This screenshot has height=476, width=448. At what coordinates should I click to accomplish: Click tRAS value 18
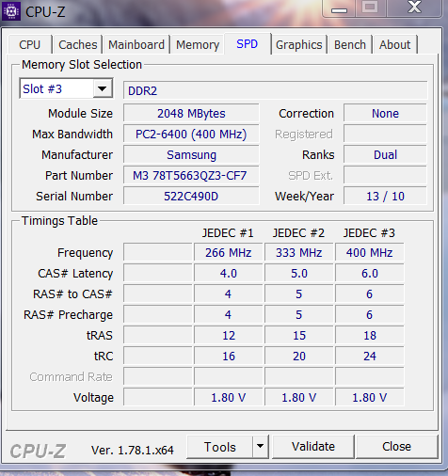click(370, 335)
